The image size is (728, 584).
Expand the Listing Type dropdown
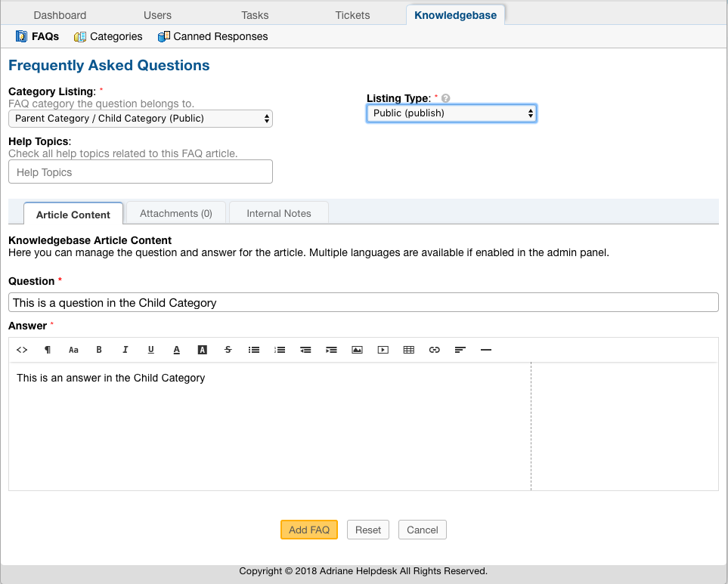click(451, 113)
